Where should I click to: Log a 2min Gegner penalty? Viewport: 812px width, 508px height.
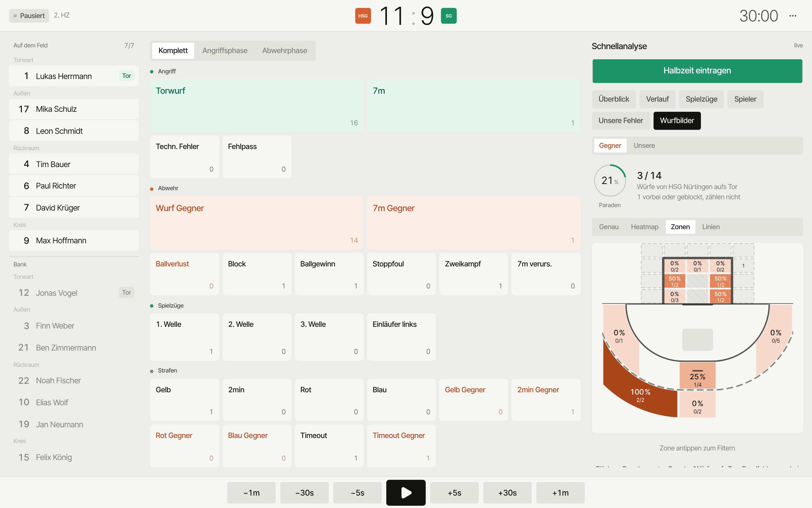pos(546,400)
